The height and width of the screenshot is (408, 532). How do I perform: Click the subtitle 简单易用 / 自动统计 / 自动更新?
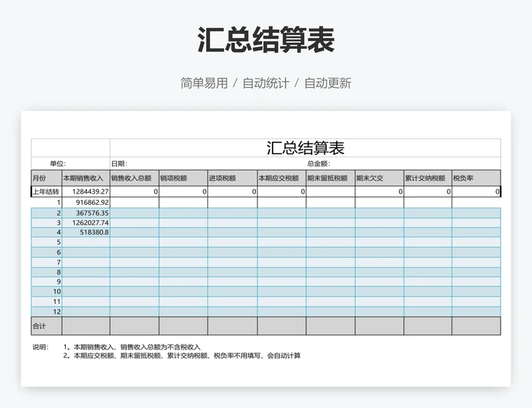pyautogui.click(x=266, y=83)
